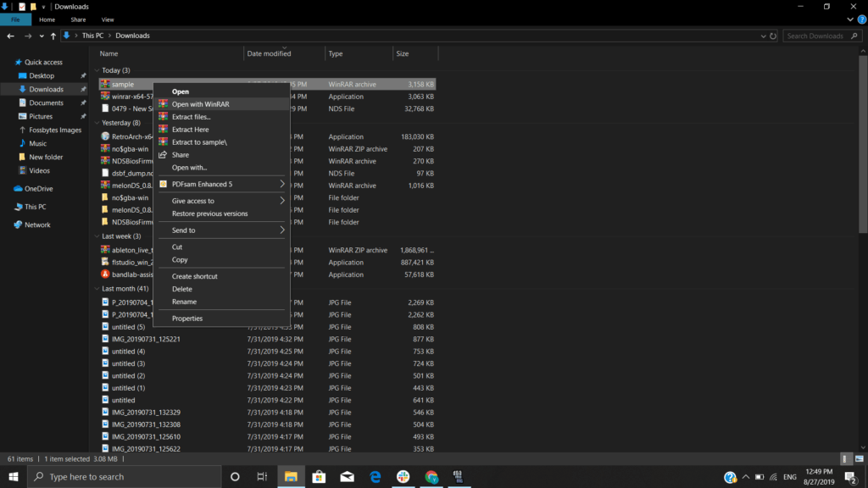The width and height of the screenshot is (868, 488).
Task: Navigate up using the up arrow icon
Action: [53, 36]
